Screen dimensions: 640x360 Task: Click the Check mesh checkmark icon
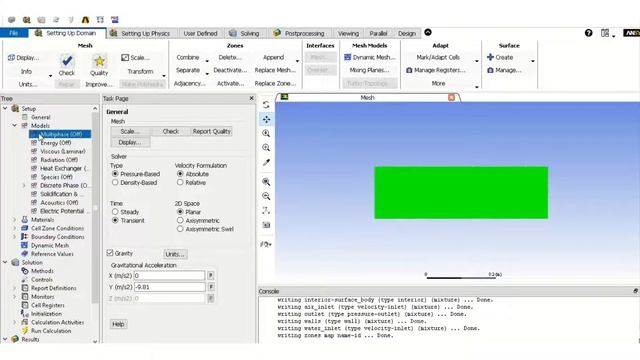click(x=67, y=61)
